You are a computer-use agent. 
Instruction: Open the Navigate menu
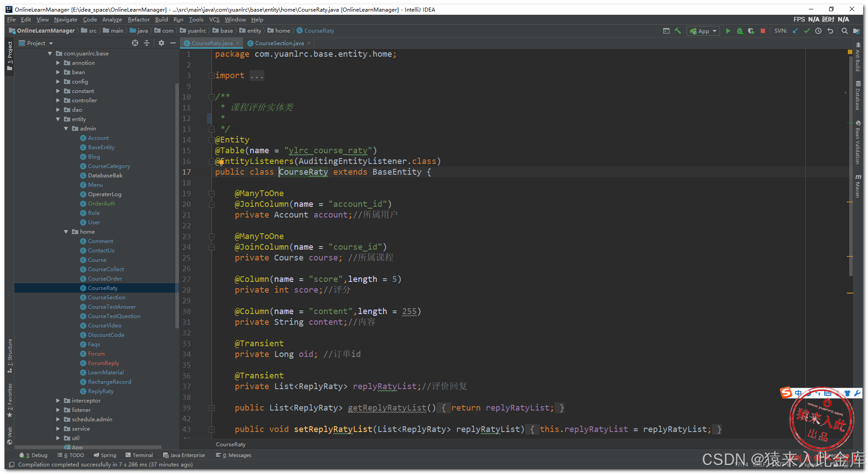(x=66, y=20)
